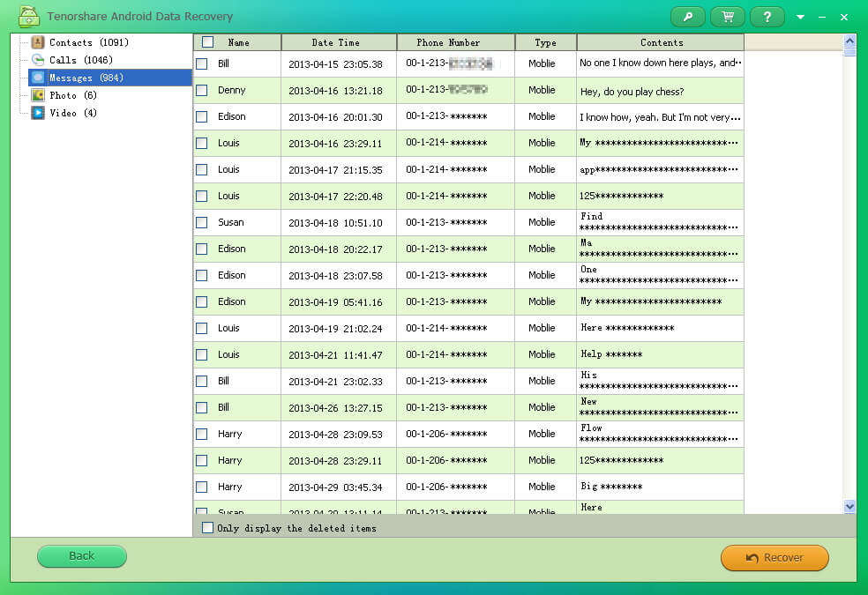The image size is (868, 595).
Task: Toggle the select-all checkbox in Name header
Action: pyautogui.click(x=207, y=42)
